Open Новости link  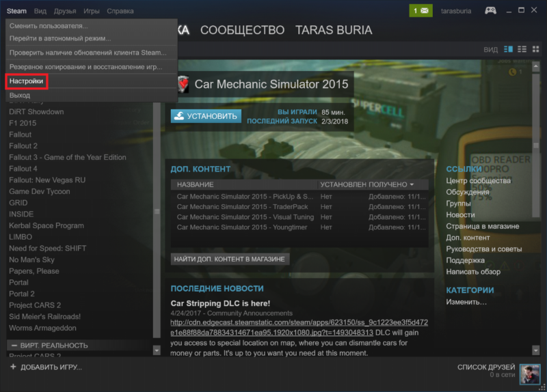coord(460,214)
